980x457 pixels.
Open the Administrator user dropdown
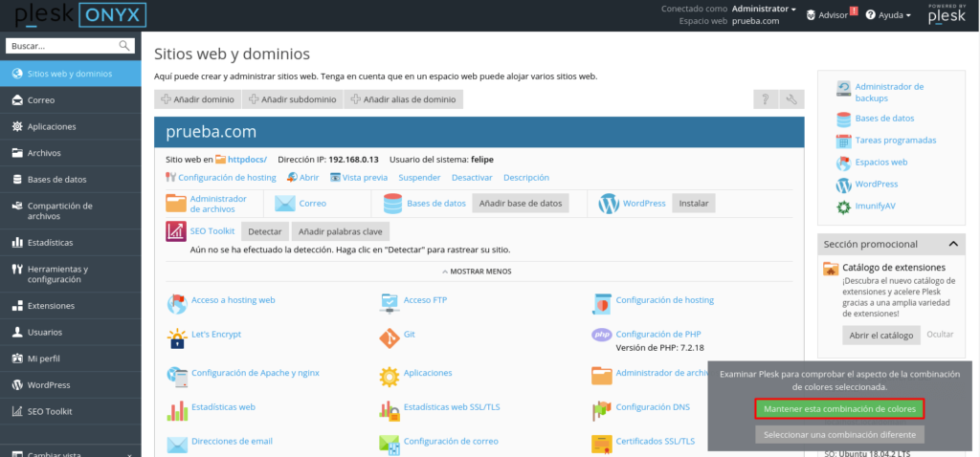pos(765,9)
